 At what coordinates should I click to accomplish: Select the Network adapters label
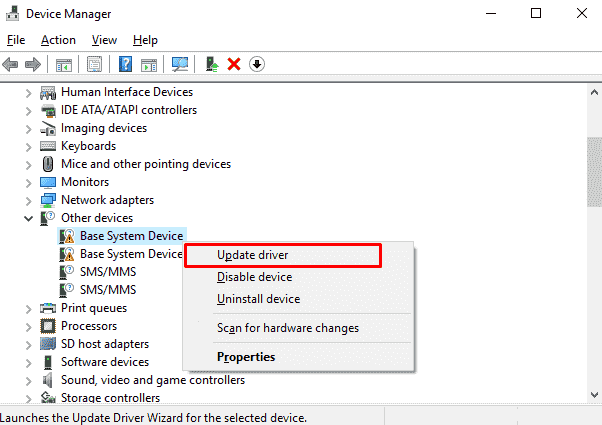[x=108, y=200]
